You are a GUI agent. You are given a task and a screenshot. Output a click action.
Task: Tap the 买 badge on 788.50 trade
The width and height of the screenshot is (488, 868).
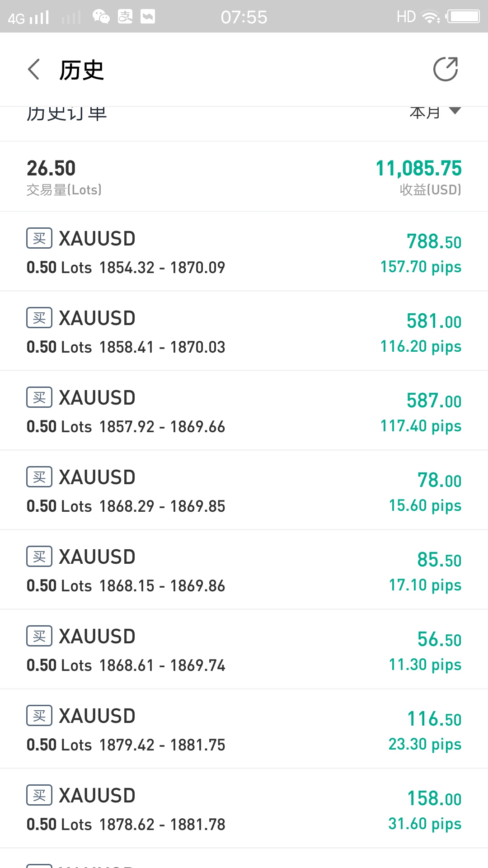pos(39,238)
